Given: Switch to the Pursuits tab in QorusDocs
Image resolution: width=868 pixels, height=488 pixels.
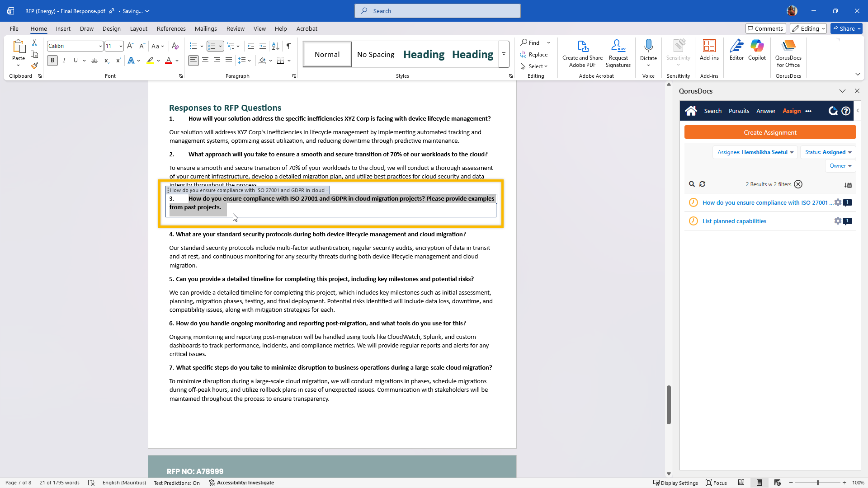Looking at the screenshot, I should [739, 111].
